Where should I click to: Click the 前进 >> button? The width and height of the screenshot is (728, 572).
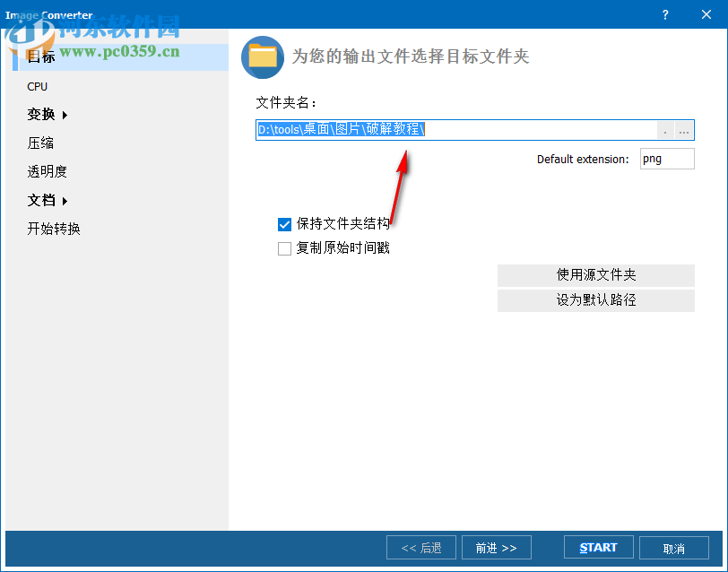(496, 547)
